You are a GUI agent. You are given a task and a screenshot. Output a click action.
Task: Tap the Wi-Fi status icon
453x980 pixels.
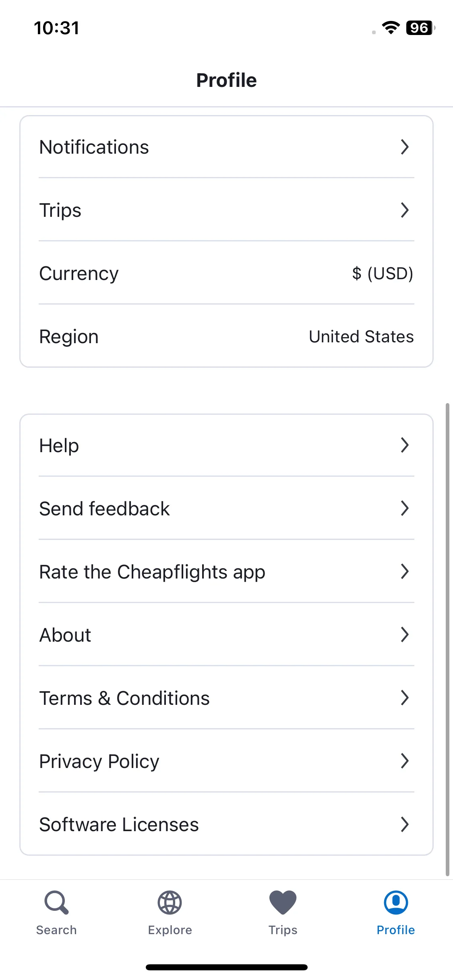[x=391, y=28]
